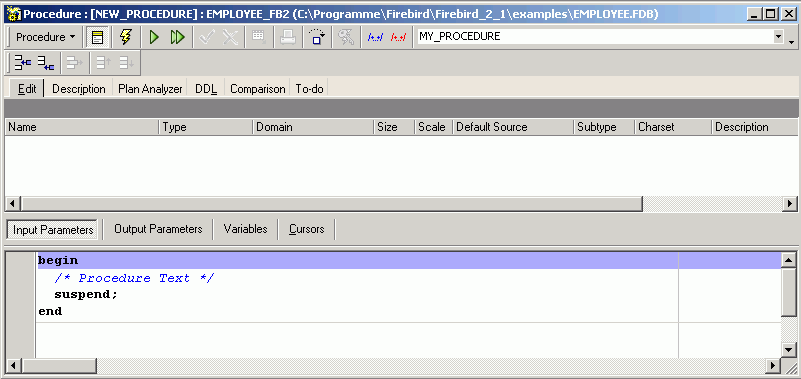Click the Size column header
The width and height of the screenshot is (801, 379).
pyautogui.click(x=394, y=127)
